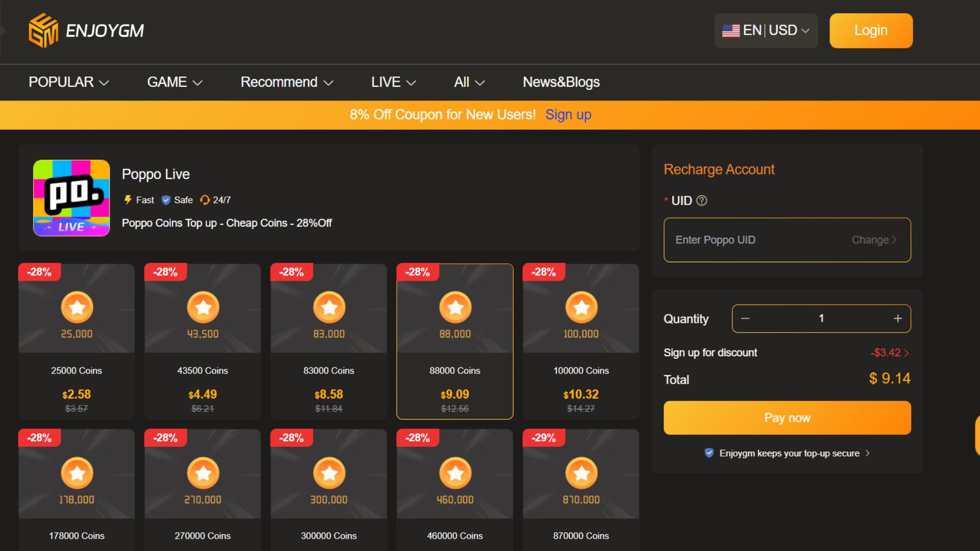Increase quantity with the plus stepper

pyautogui.click(x=898, y=318)
